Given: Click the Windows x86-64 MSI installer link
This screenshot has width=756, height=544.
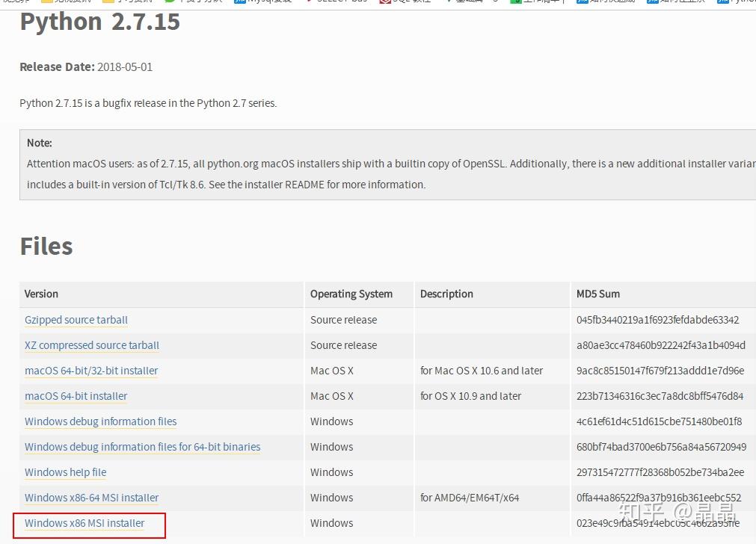Looking at the screenshot, I should pyautogui.click(x=92, y=498).
